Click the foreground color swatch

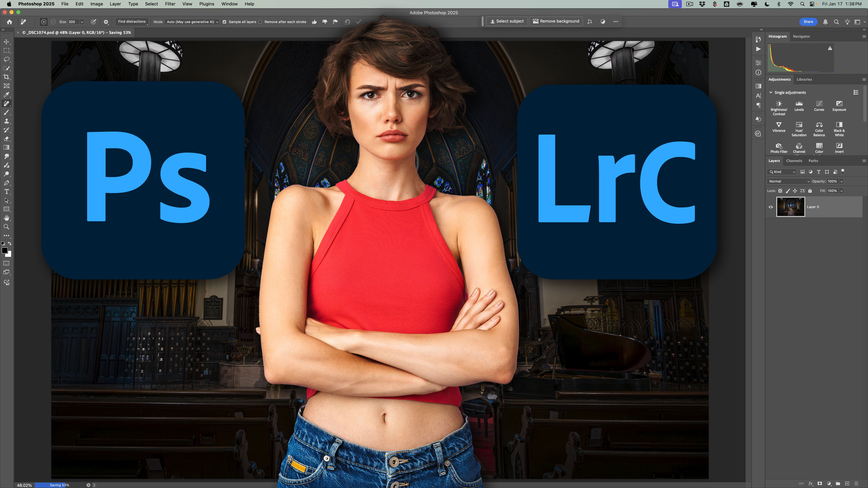[5, 250]
